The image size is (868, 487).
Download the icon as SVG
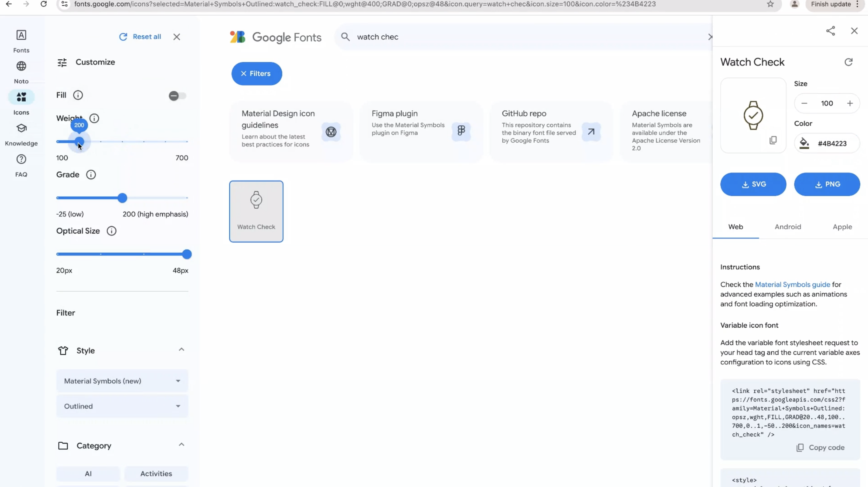coord(753,184)
